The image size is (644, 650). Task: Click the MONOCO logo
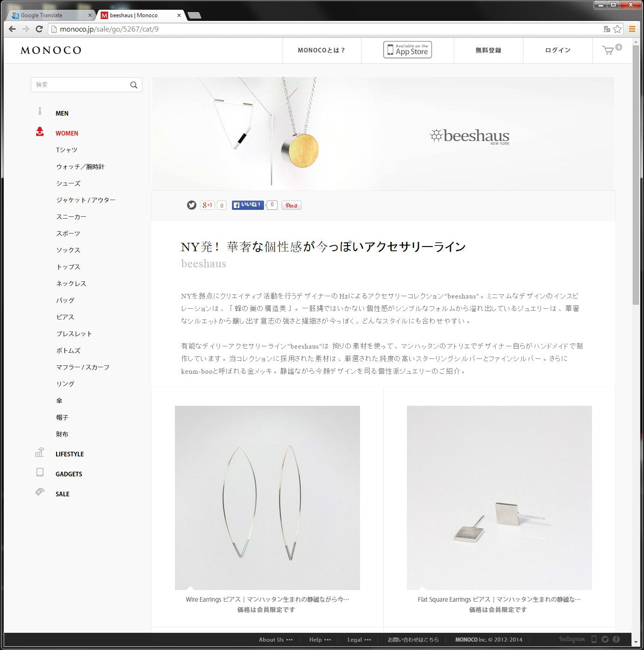(x=51, y=50)
